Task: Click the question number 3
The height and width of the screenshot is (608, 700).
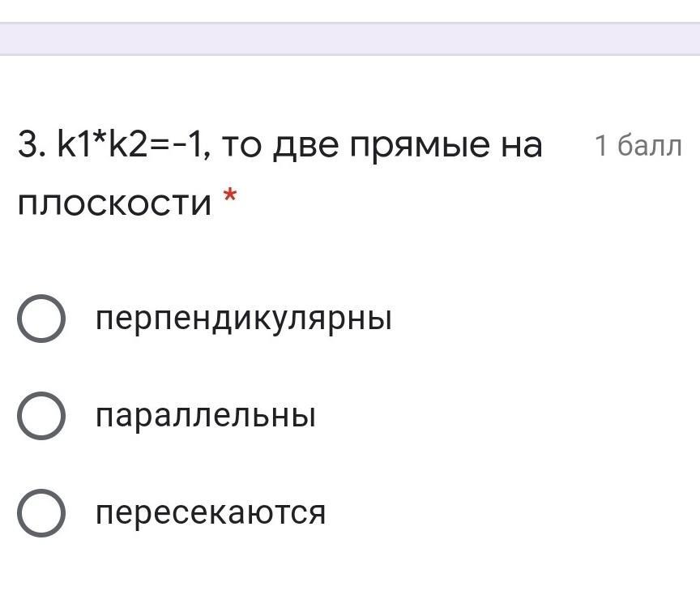Action: point(32,145)
